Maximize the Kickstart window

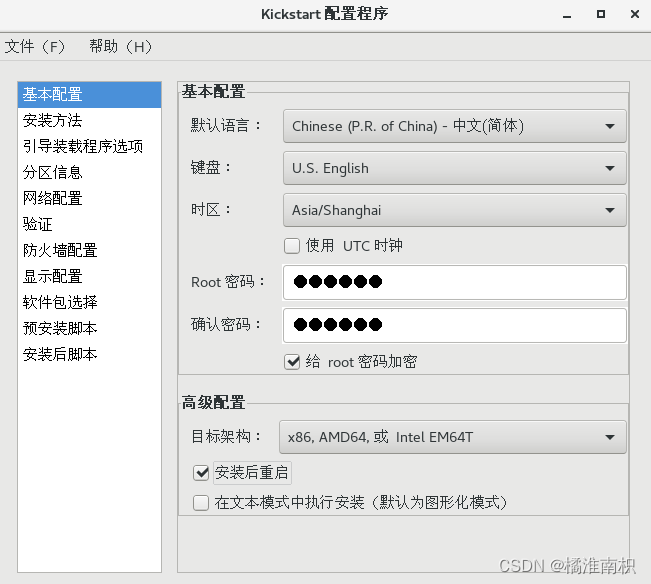pos(601,14)
